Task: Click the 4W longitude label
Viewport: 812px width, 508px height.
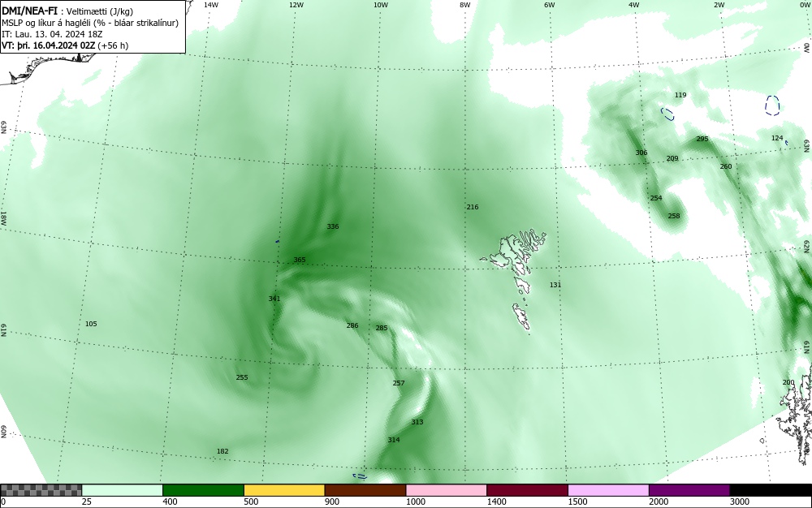Action: click(x=634, y=5)
